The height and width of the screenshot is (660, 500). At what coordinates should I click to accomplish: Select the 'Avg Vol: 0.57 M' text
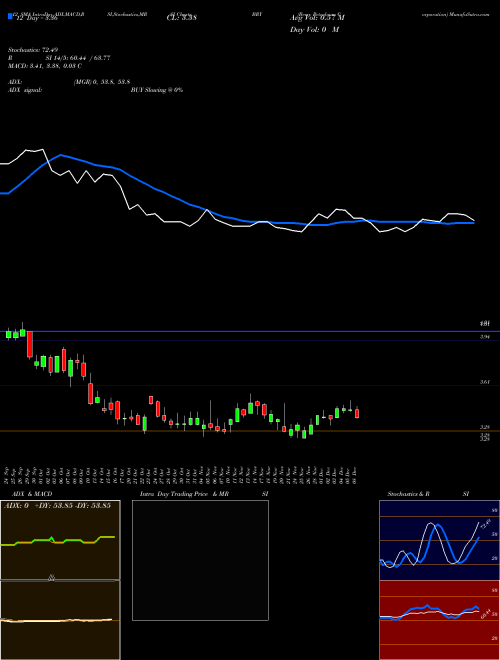tap(317, 18)
